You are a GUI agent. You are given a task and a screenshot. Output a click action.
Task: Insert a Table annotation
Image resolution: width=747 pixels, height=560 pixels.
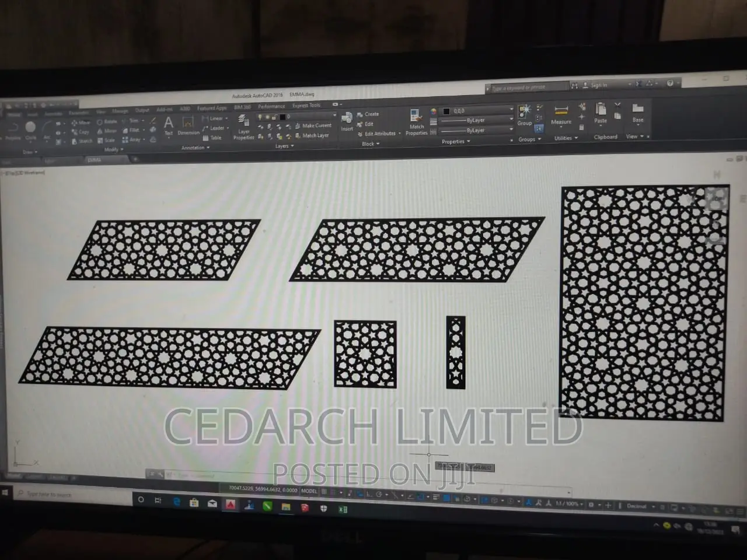212,138
